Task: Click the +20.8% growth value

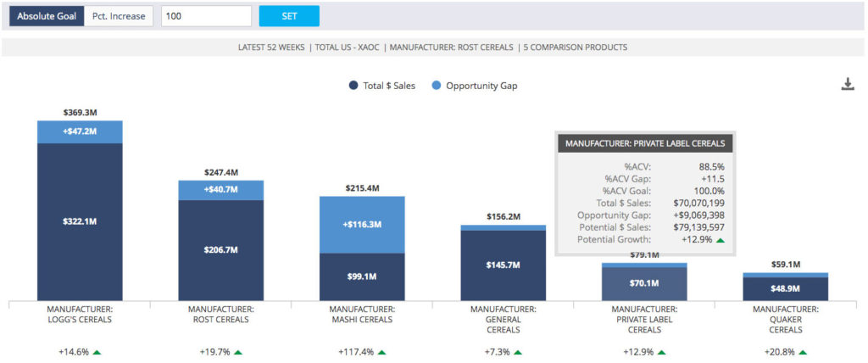Action: click(780, 352)
